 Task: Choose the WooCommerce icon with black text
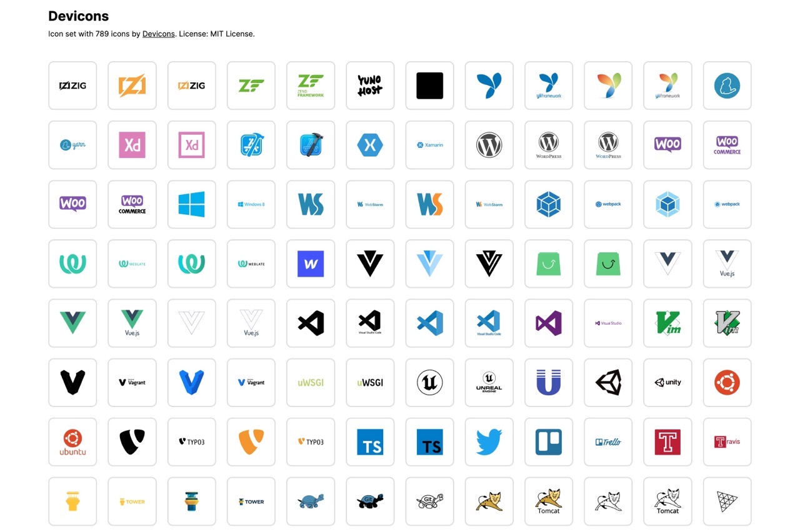[132, 204]
